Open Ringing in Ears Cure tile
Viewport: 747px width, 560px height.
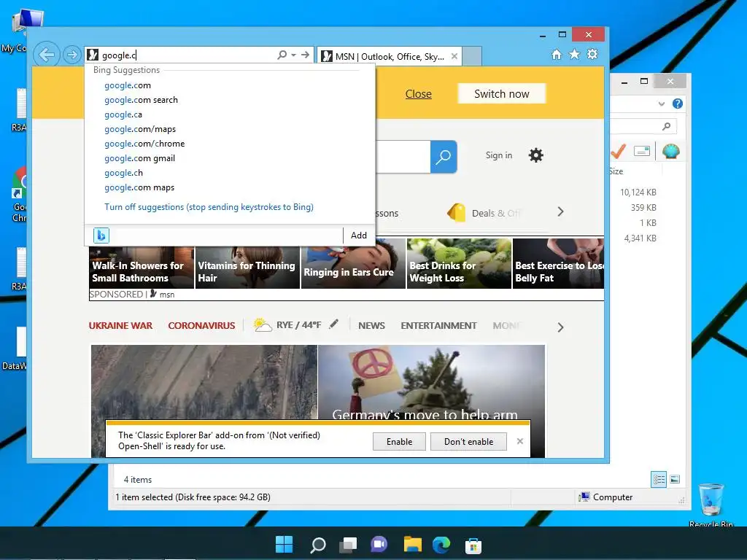point(353,264)
